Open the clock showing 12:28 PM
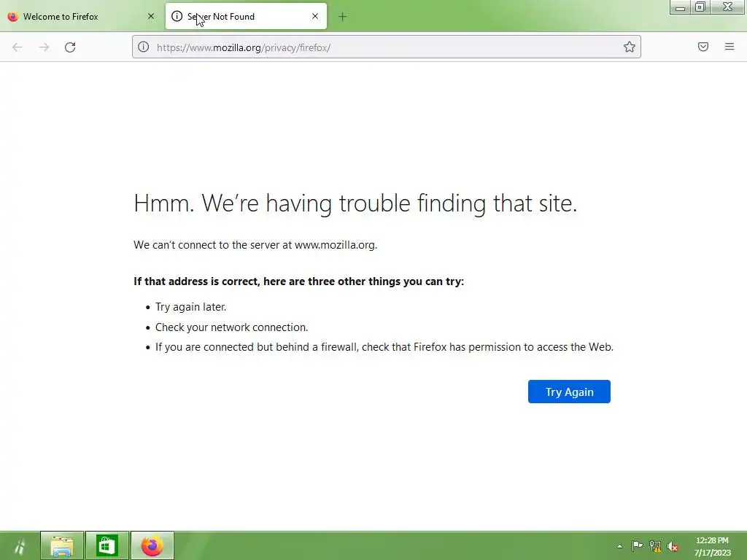This screenshot has width=747, height=560. click(712, 546)
